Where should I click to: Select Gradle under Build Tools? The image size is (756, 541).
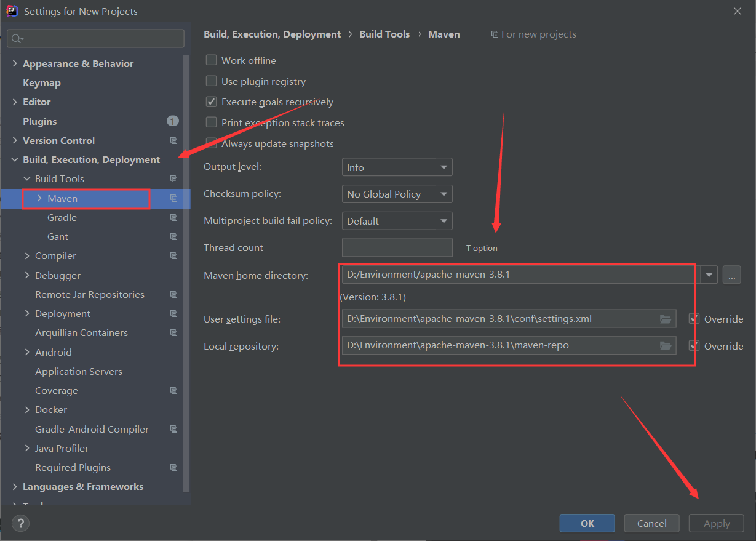(x=62, y=217)
